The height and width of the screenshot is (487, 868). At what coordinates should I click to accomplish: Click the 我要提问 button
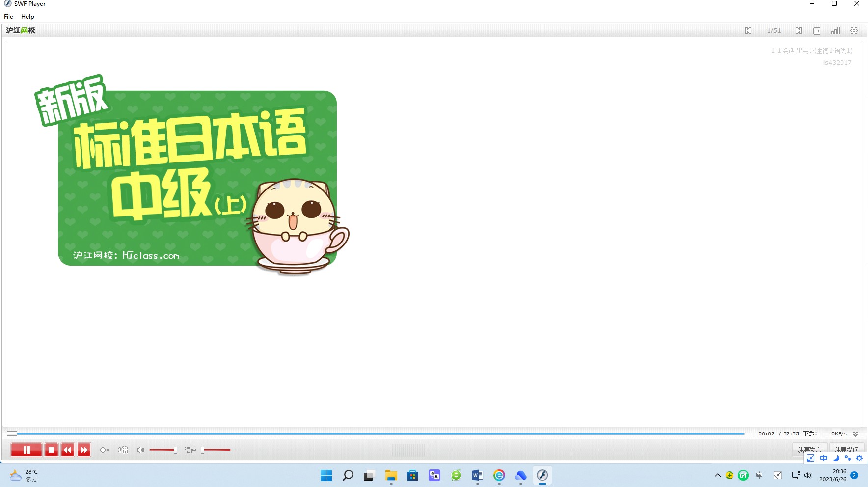[846, 449]
